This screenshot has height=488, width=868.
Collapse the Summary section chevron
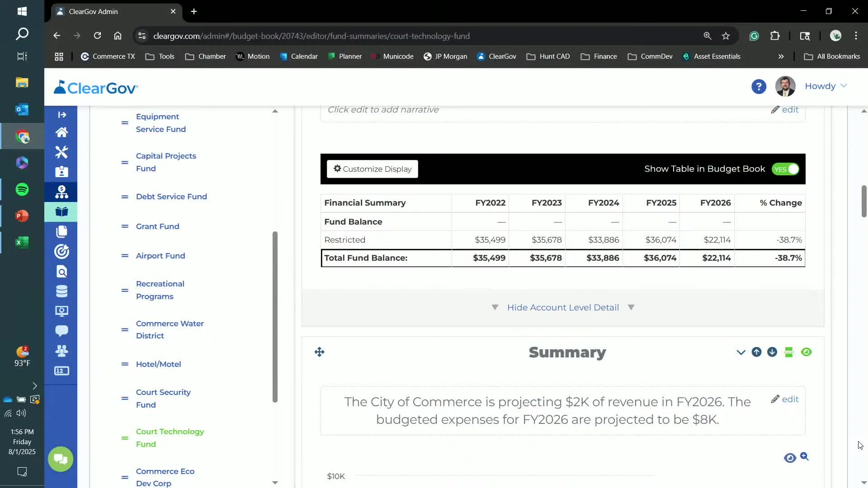tap(741, 352)
